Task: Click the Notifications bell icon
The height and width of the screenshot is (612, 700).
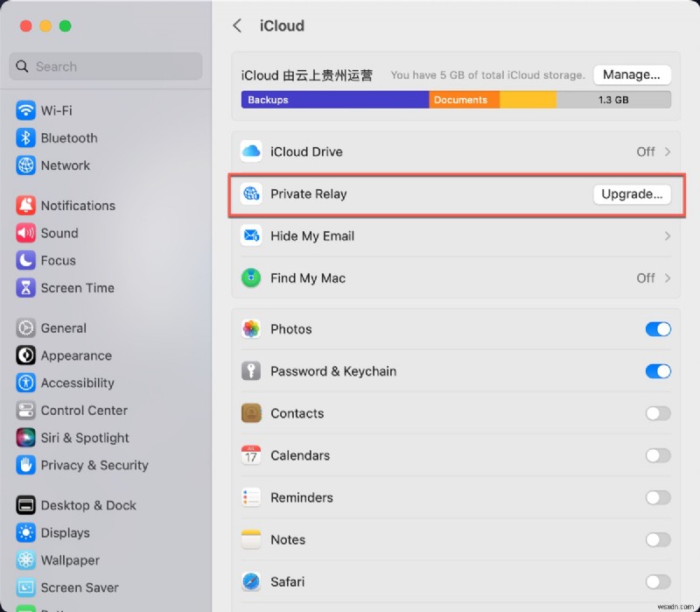Action: pos(25,206)
